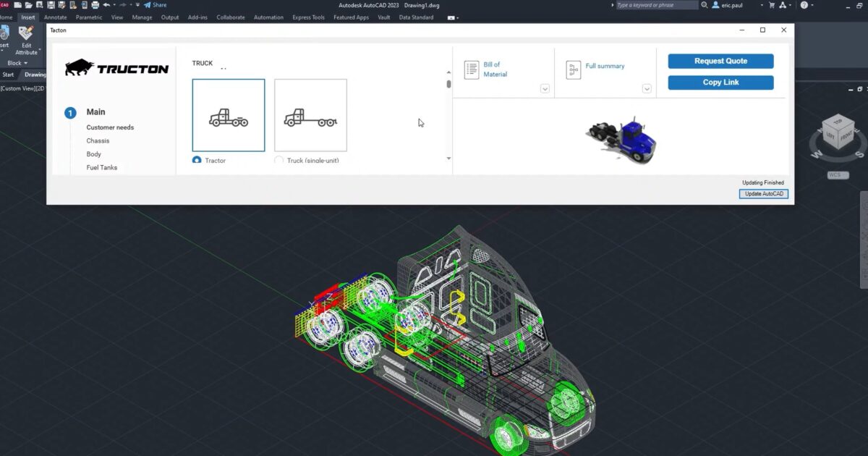Open the Collaborate ribbon tab
The width and height of the screenshot is (868, 456).
pyautogui.click(x=231, y=17)
